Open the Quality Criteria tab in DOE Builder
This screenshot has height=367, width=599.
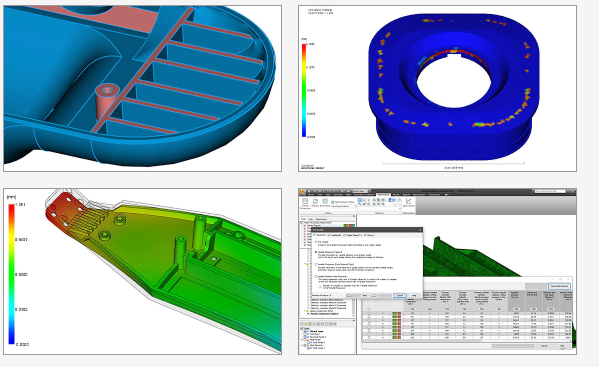pyautogui.click(x=353, y=235)
